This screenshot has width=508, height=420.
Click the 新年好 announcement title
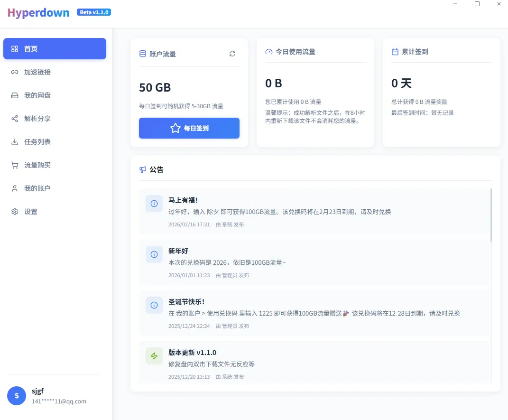pyautogui.click(x=178, y=251)
